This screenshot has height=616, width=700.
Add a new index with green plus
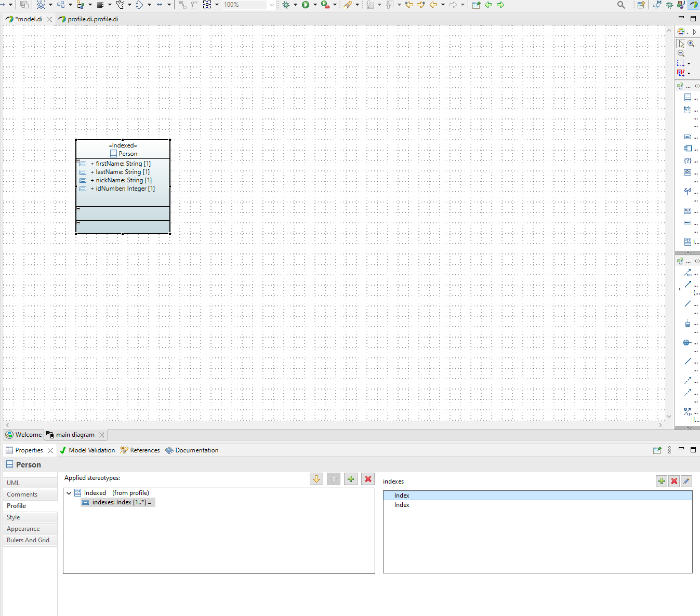point(661,481)
